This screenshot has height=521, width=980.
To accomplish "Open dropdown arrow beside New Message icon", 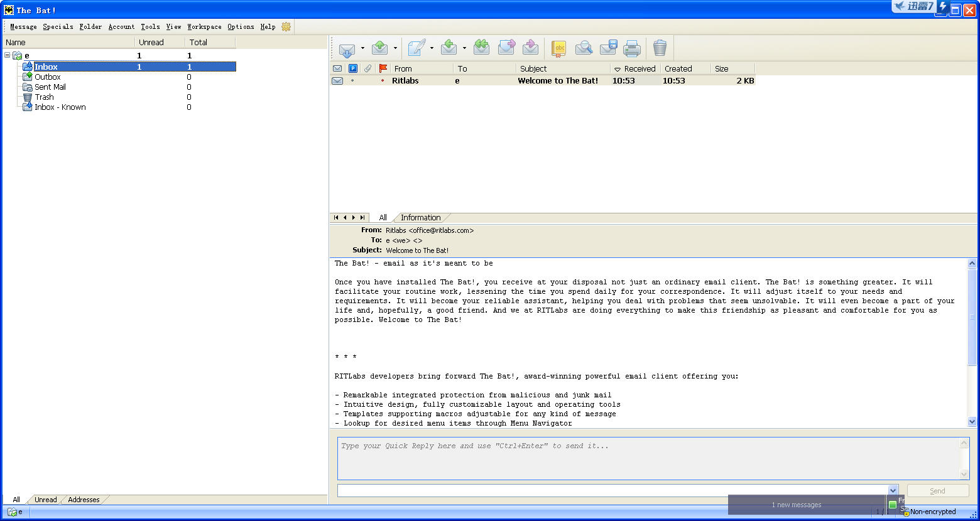I will coord(432,48).
